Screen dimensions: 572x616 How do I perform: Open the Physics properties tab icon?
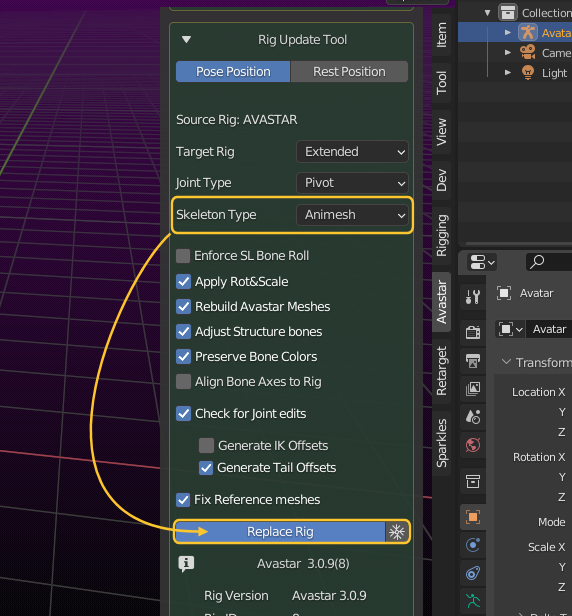(x=473, y=545)
